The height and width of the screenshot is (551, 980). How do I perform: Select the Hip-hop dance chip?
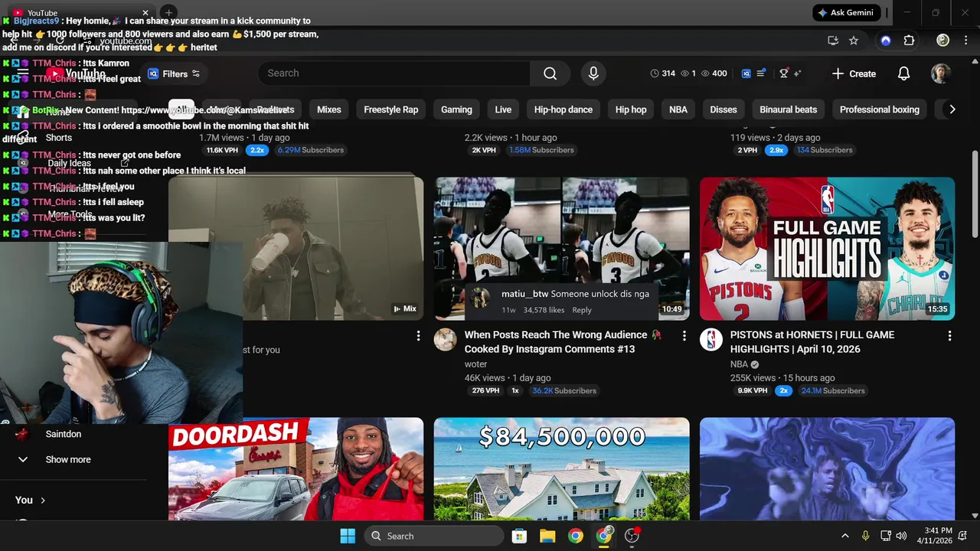tap(563, 109)
